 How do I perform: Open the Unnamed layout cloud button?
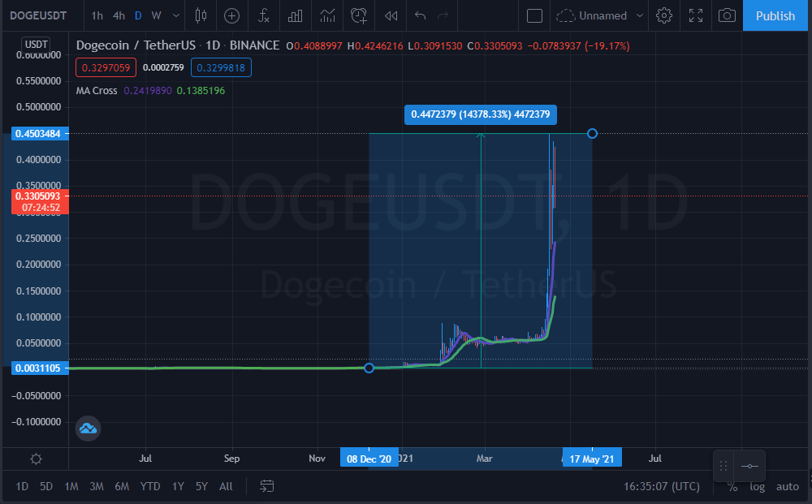(591, 15)
